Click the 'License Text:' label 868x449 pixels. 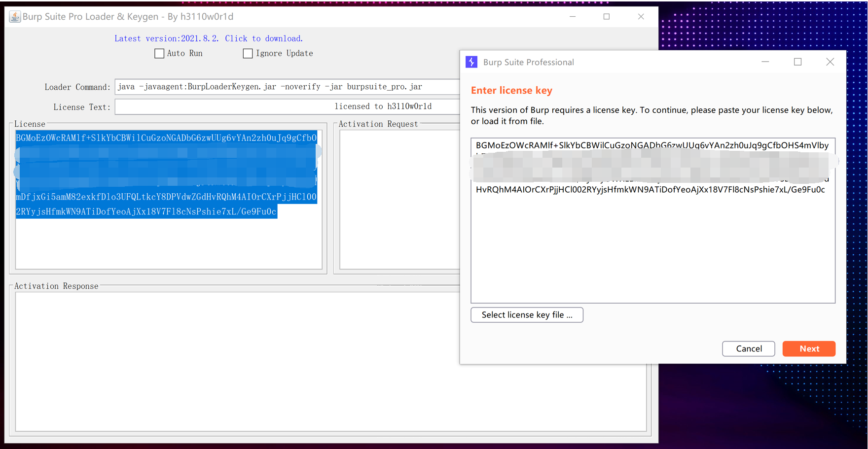tap(82, 107)
